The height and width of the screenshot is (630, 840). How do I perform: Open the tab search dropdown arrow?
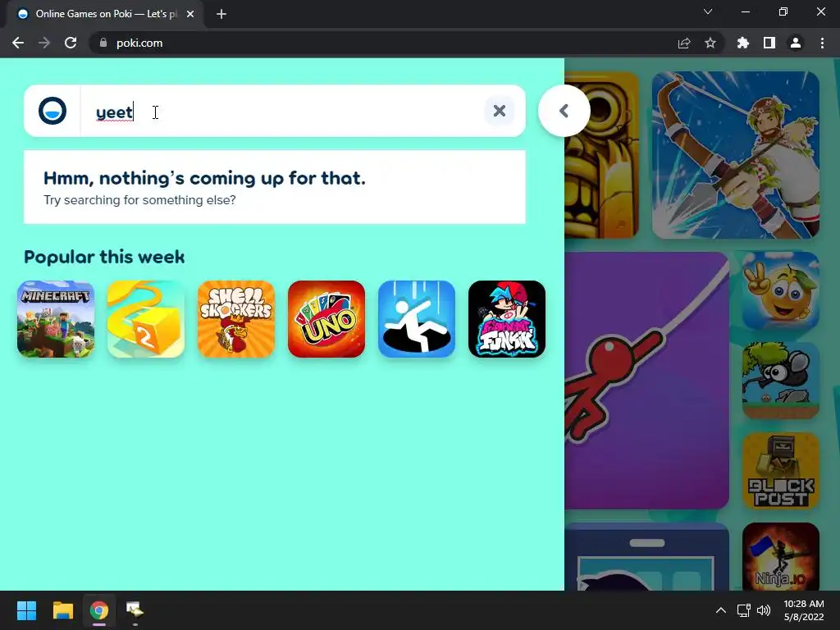click(708, 11)
